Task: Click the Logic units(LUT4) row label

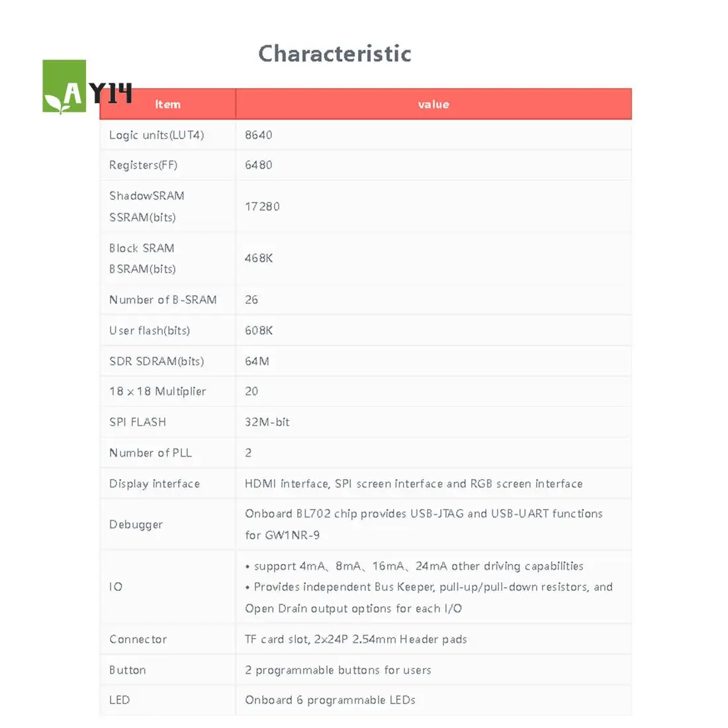Action: pos(156,135)
